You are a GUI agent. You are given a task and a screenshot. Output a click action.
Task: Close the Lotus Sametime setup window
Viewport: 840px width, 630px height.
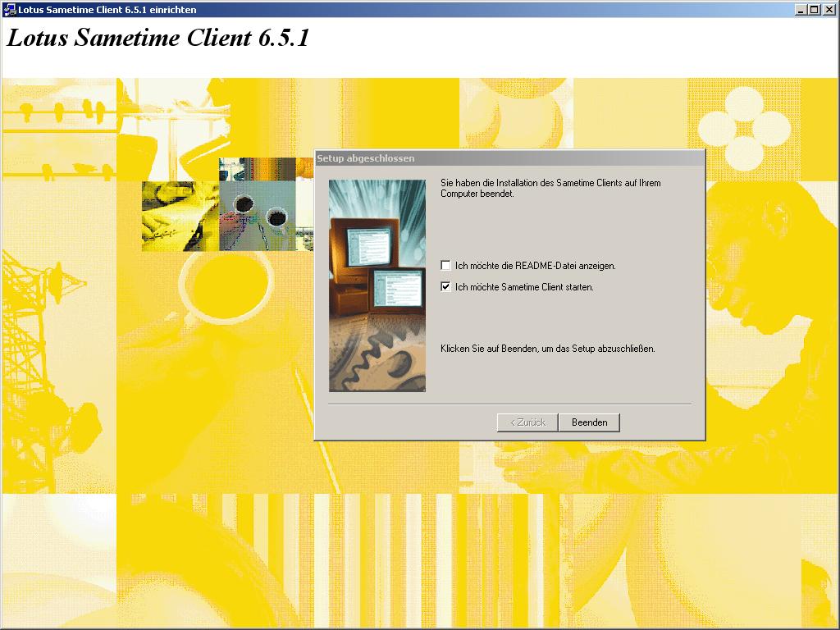point(828,9)
